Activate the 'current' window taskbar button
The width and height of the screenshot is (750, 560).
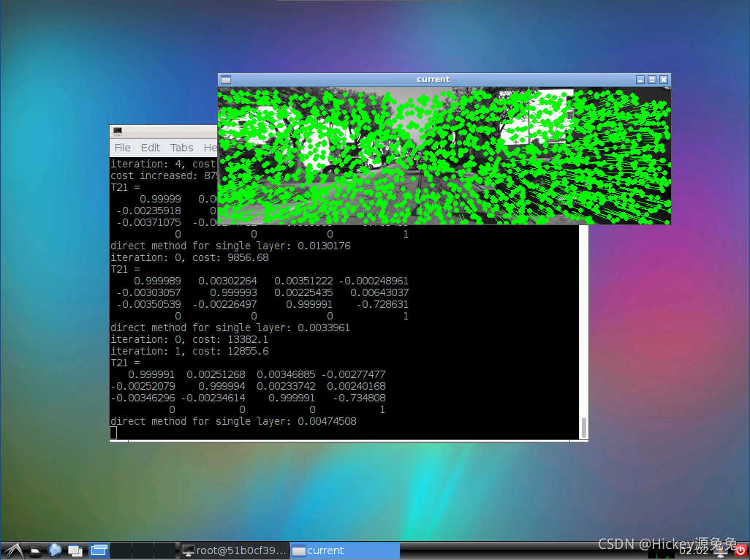click(x=345, y=551)
